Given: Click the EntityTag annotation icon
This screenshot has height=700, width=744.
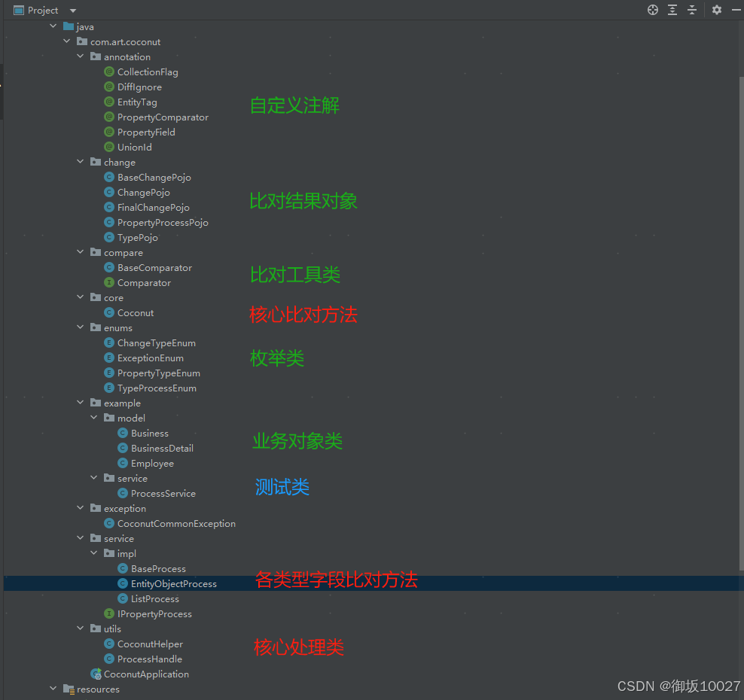Looking at the screenshot, I should coord(109,102).
